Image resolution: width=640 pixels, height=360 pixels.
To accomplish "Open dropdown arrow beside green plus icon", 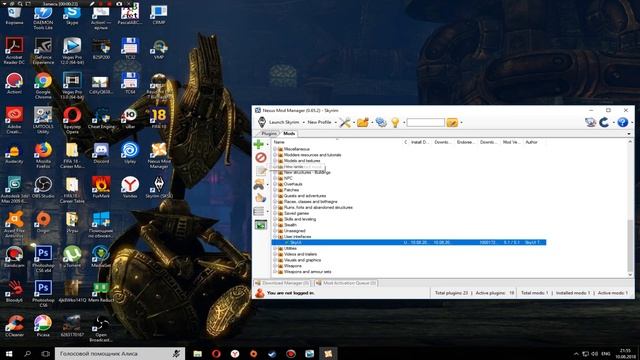I will pos(267,144).
